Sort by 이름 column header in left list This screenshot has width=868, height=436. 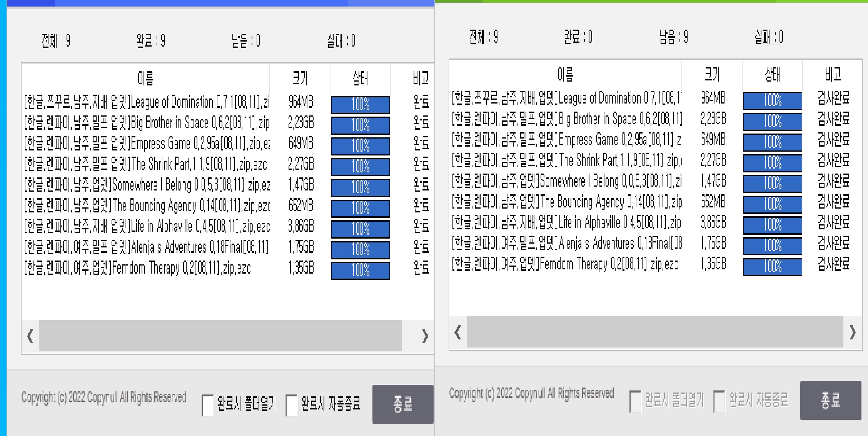click(145, 79)
